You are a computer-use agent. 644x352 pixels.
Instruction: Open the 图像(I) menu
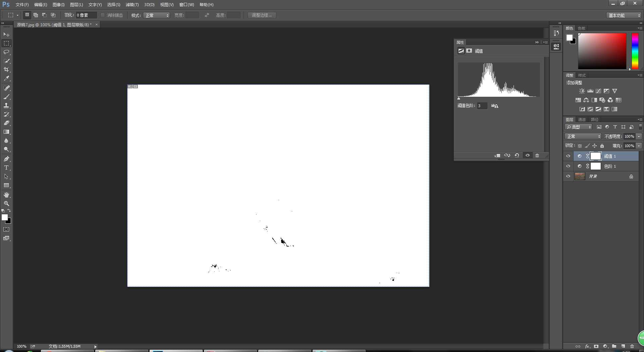[x=58, y=5]
